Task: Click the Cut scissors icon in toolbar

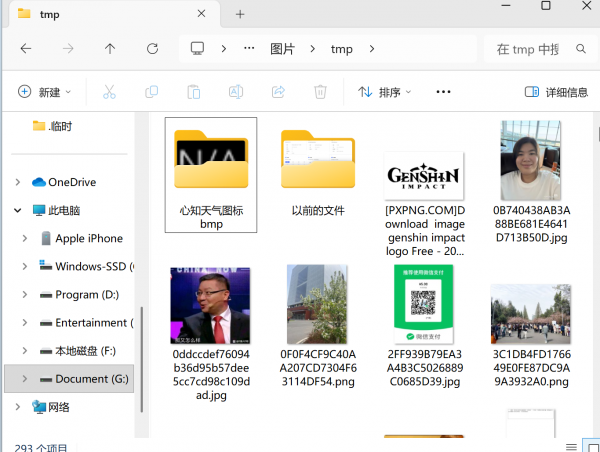Action: [109, 92]
